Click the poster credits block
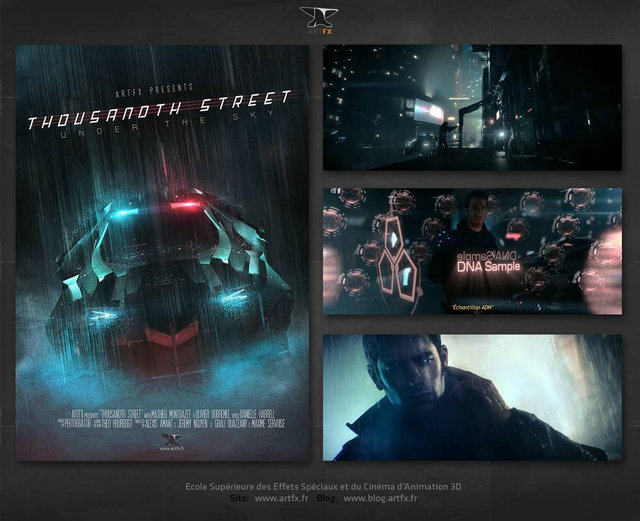The height and width of the screenshot is (521, 640). (x=171, y=418)
